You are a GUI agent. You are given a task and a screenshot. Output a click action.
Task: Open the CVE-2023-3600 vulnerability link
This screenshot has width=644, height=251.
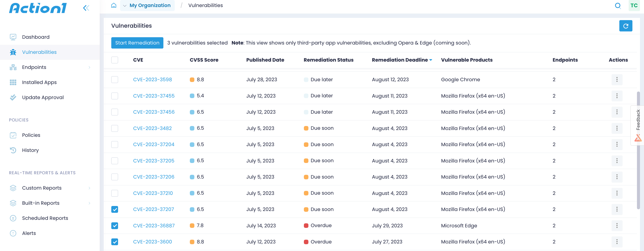(152, 242)
